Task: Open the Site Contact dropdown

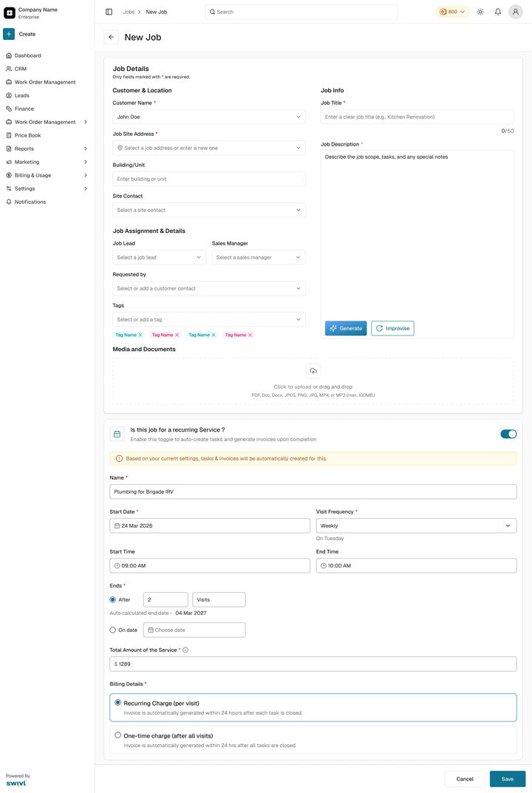Action: (x=209, y=210)
